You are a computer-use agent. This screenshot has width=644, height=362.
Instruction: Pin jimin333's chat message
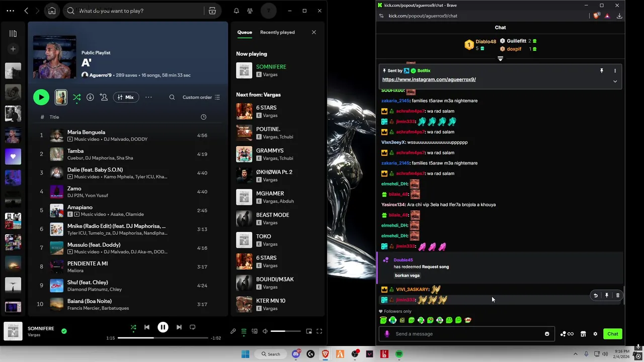[x=607, y=296]
